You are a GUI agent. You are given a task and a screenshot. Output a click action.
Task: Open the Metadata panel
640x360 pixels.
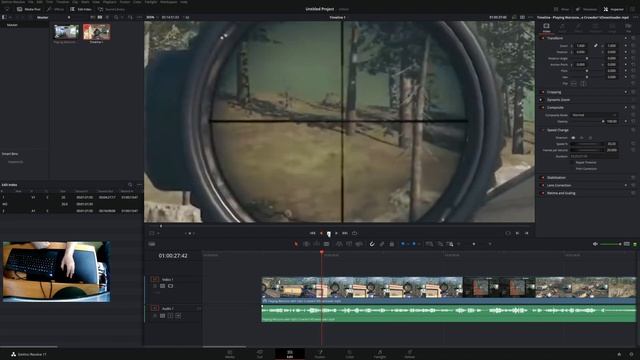[x=587, y=9]
